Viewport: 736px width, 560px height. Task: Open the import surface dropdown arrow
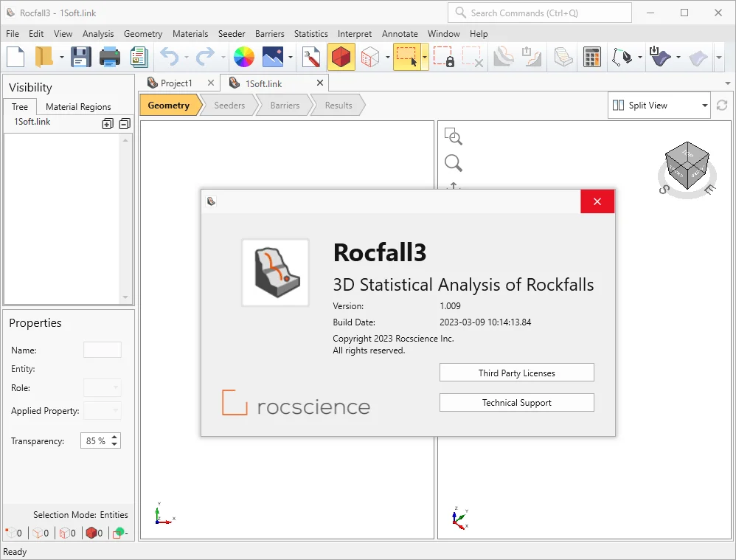point(678,58)
